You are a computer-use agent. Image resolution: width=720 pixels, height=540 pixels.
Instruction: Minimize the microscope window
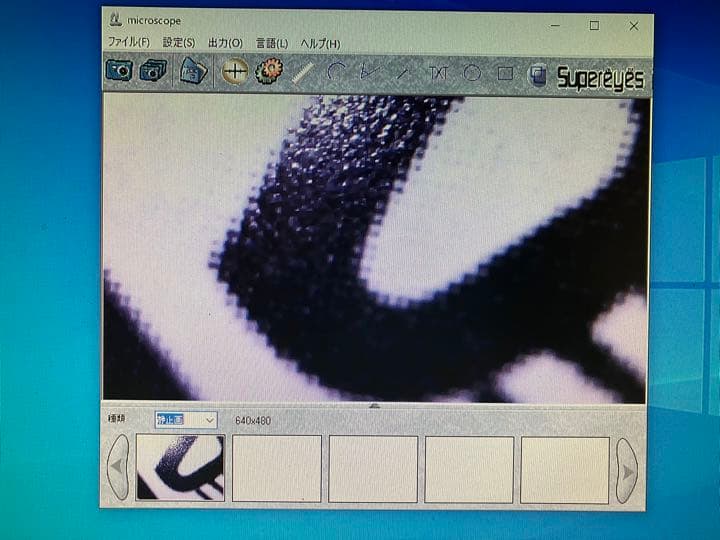point(555,25)
